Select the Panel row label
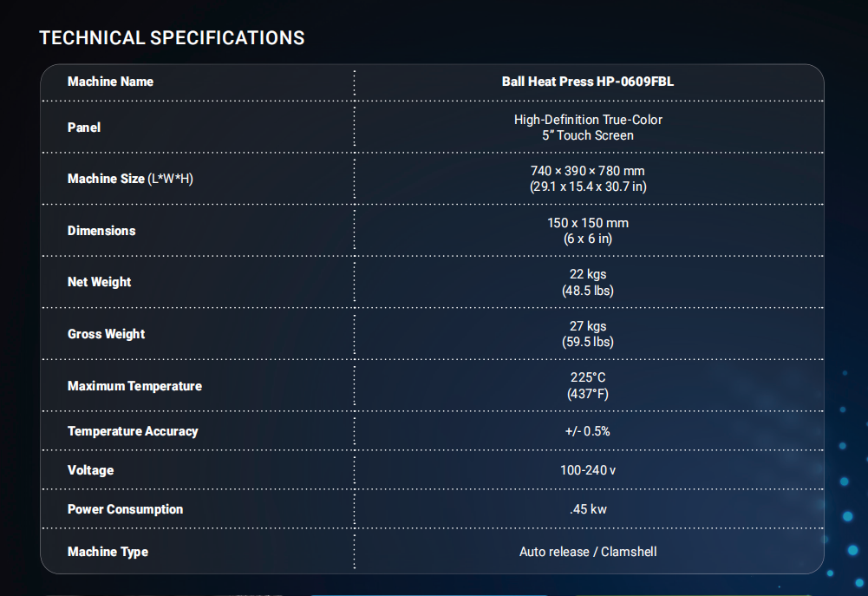The height and width of the screenshot is (596, 868). tap(84, 128)
